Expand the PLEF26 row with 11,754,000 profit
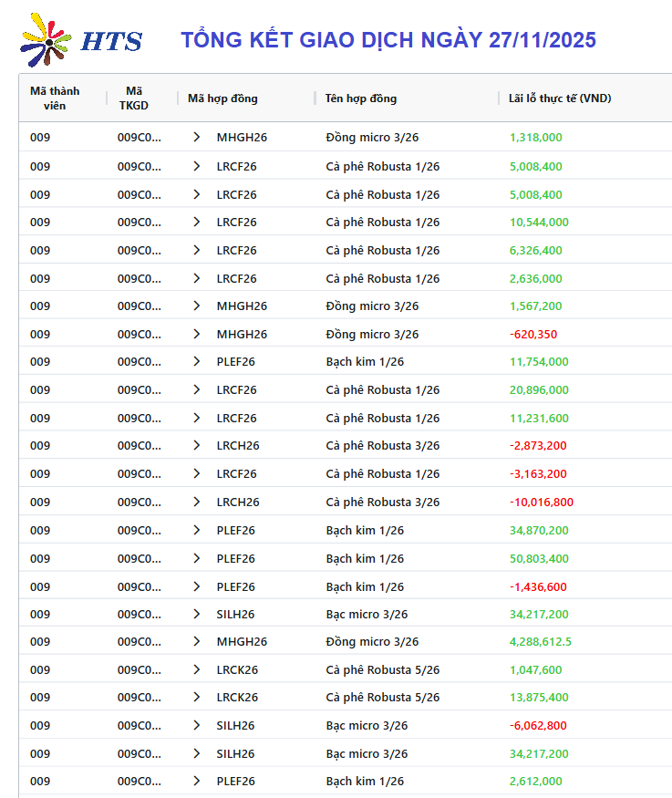The image size is (672, 798). pos(196,362)
